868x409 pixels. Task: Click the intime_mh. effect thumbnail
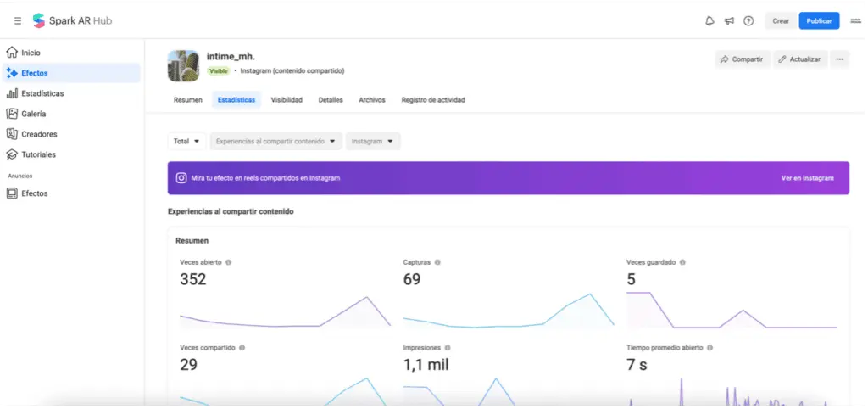coord(183,65)
